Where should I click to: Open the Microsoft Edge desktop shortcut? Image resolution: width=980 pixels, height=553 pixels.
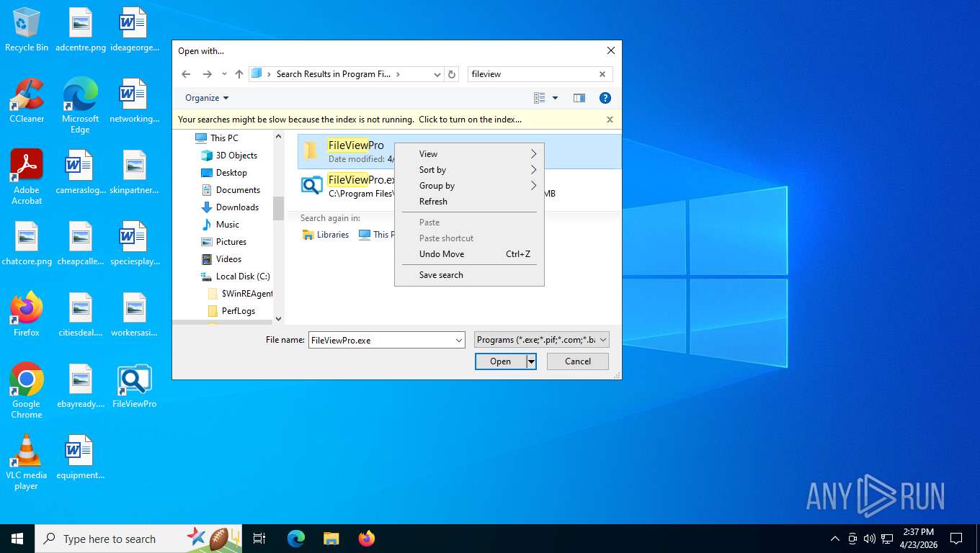click(x=81, y=106)
